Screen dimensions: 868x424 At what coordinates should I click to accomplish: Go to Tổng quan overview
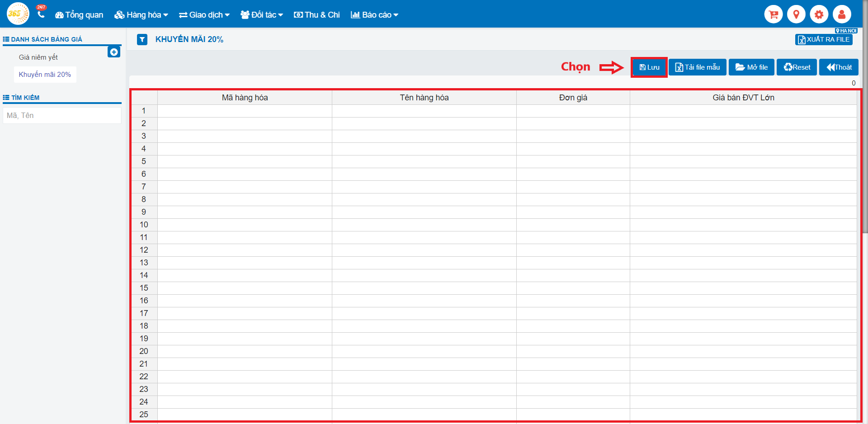coord(79,15)
